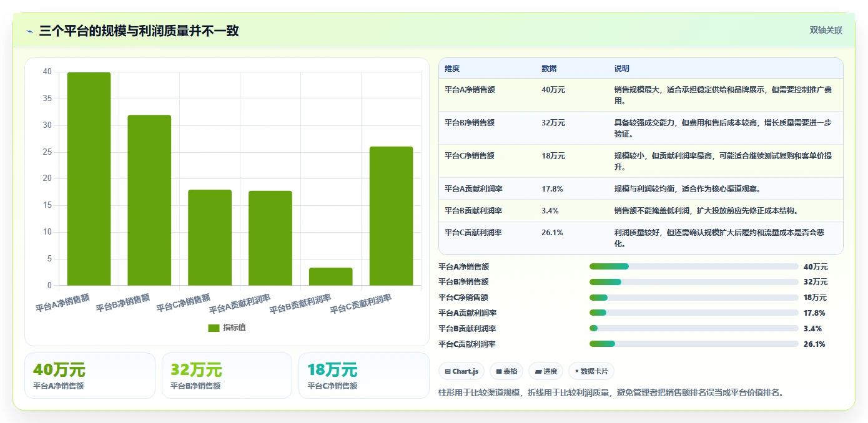Click the x-axis label 平台C贡献利润率

360,304
